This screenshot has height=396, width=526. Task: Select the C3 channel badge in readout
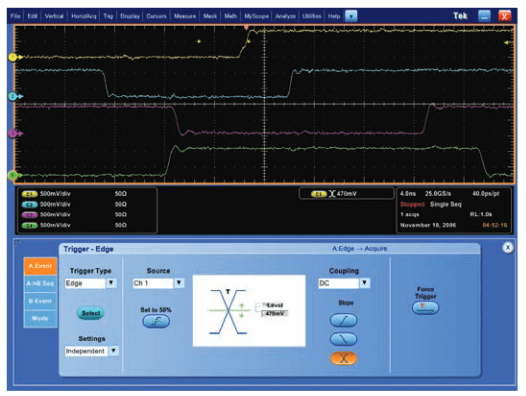[x=30, y=215]
